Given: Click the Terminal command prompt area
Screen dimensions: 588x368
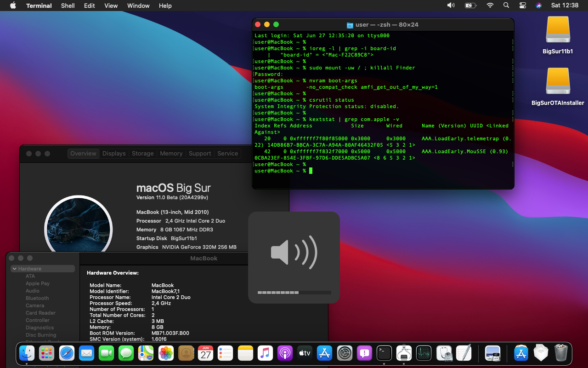Looking at the screenshot, I should click(x=311, y=171).
